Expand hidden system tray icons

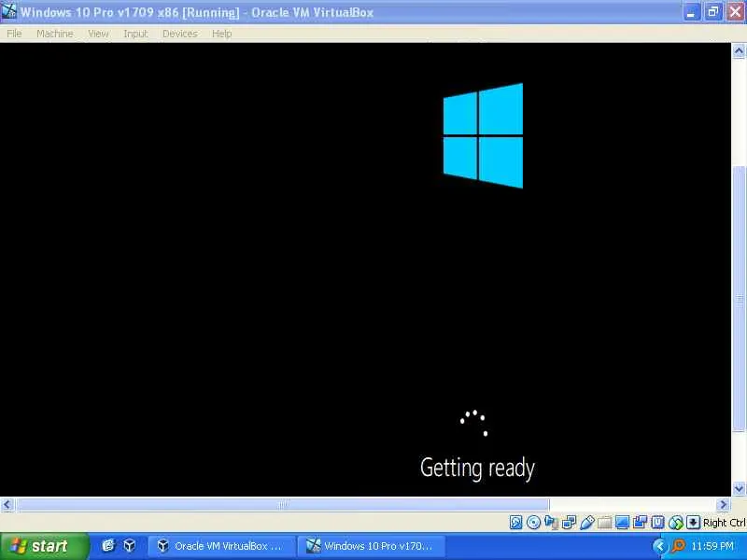click(x=659, y=546)
